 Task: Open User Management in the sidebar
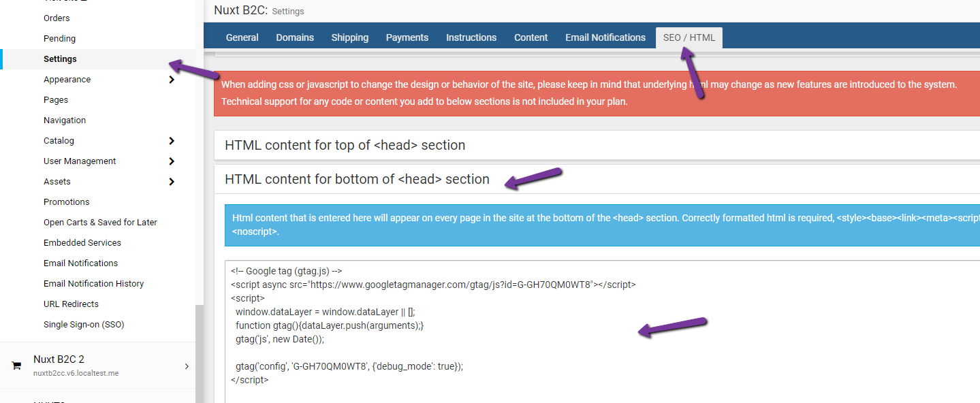[80, 161]
